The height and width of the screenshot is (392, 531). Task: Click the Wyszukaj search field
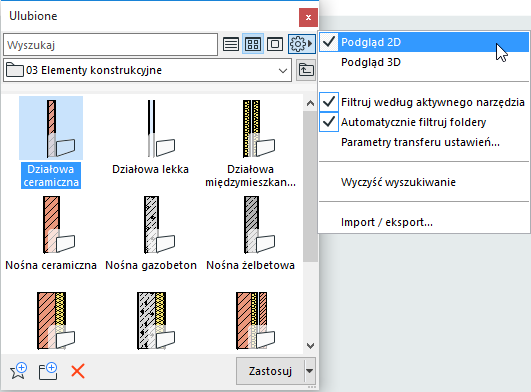point(110,45)
